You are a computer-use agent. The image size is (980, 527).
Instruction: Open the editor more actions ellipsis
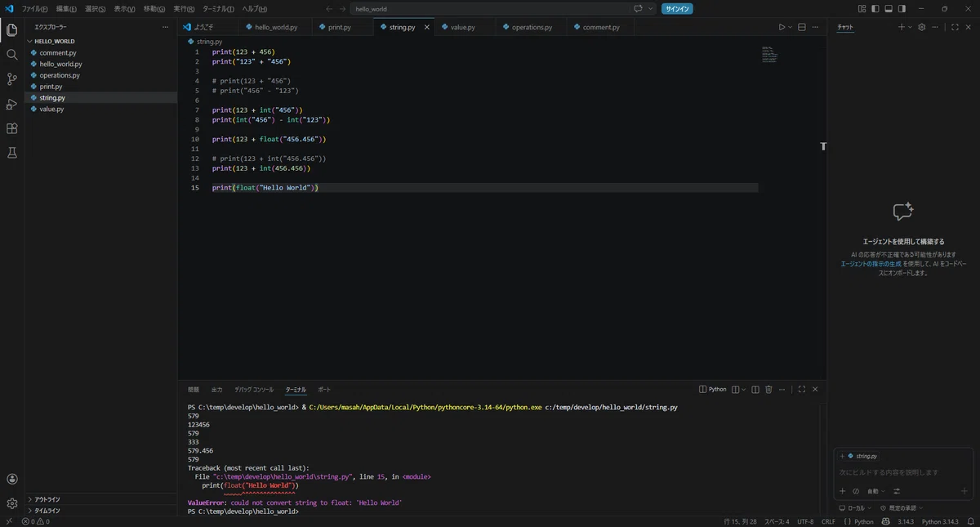815,27
